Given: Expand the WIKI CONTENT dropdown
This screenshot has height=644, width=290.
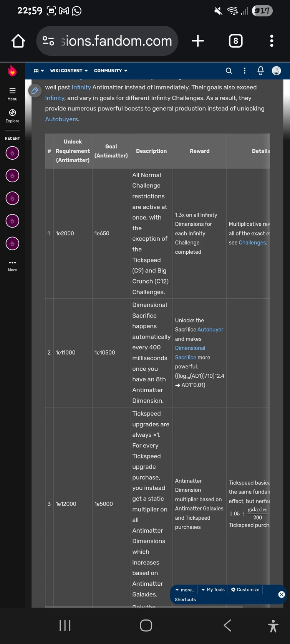Looking at the screenshot, I should coord(69,71).
